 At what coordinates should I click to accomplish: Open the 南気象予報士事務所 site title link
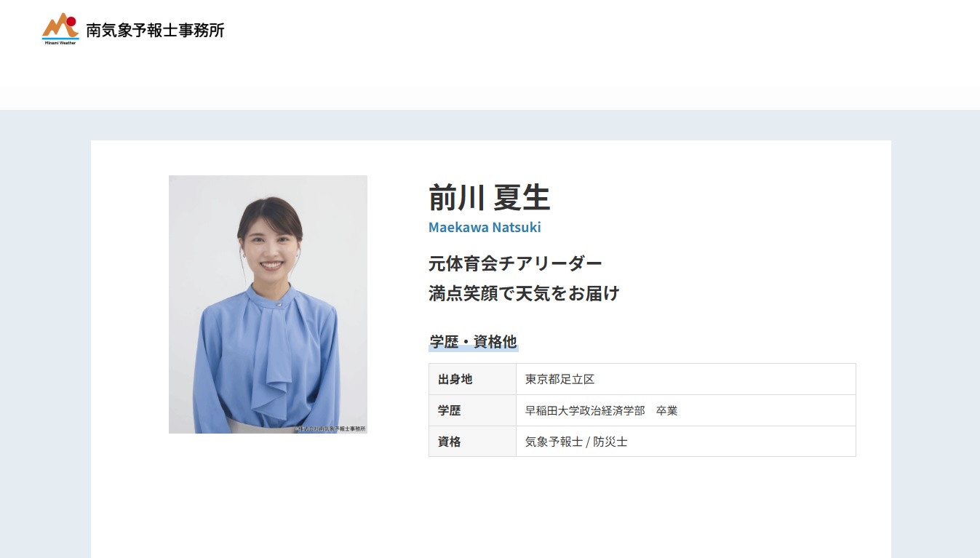point(155,31)
